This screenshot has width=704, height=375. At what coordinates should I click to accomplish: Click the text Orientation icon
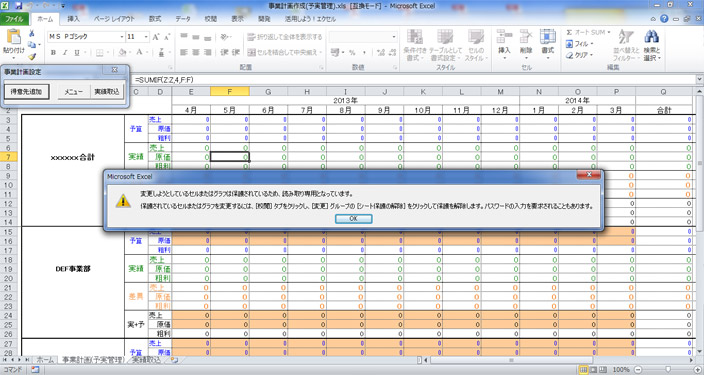coord(224,37)
